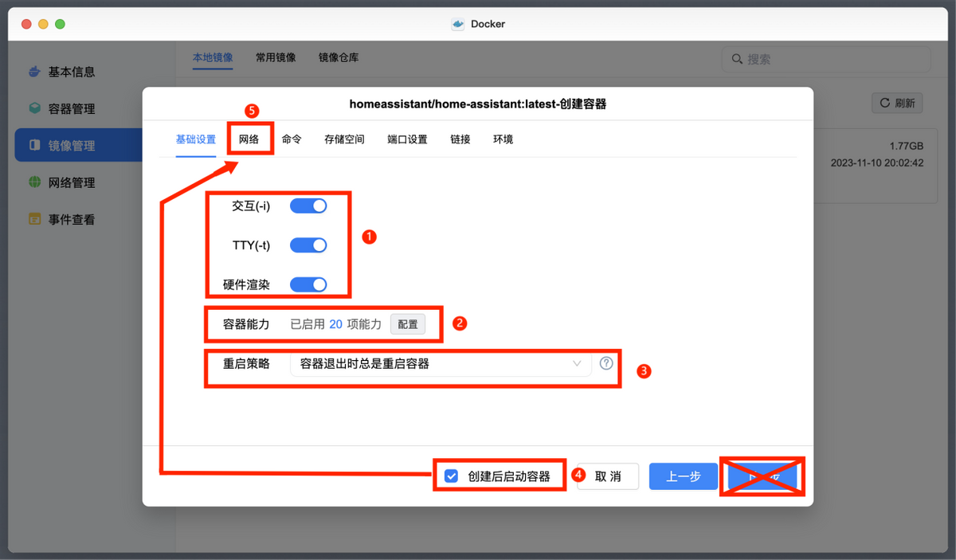Click the magnifier icon in search box

coord(737,59)
